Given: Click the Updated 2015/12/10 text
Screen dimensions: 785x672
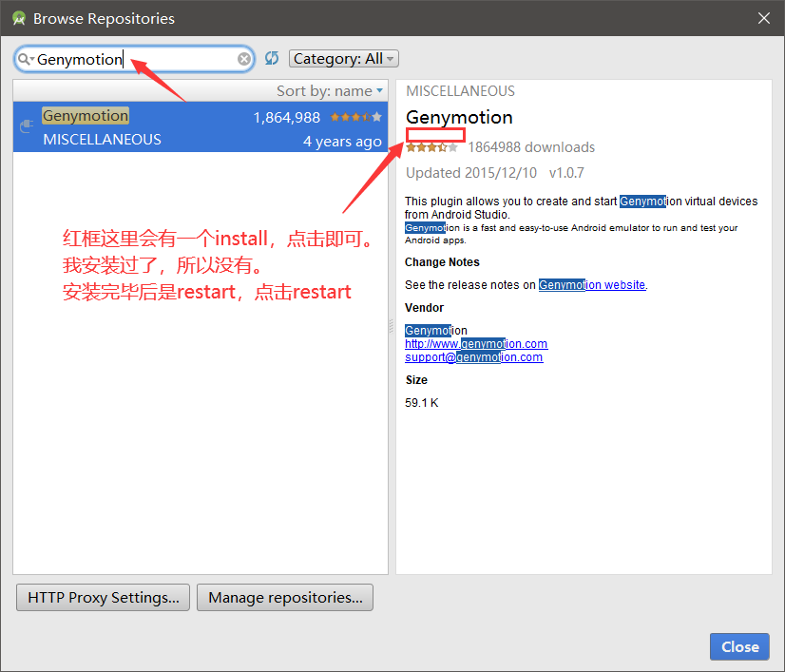Looking at the screenshot, I should (x=471, y=173).
